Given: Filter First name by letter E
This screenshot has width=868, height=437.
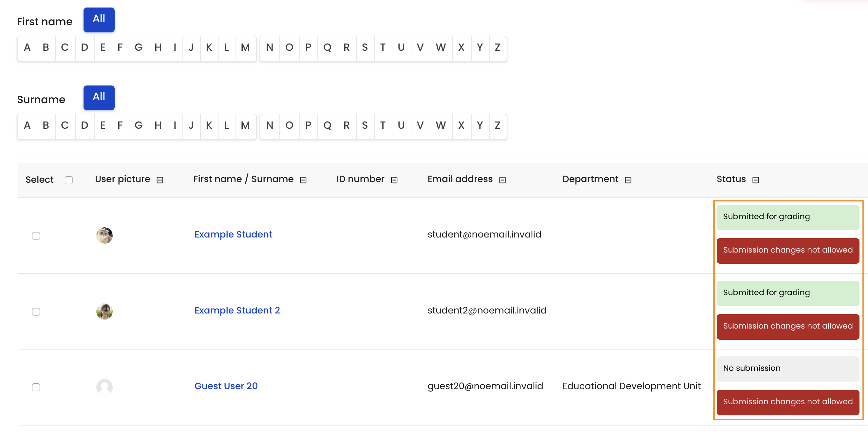Looking at the screenshot, I should [103, 48].
